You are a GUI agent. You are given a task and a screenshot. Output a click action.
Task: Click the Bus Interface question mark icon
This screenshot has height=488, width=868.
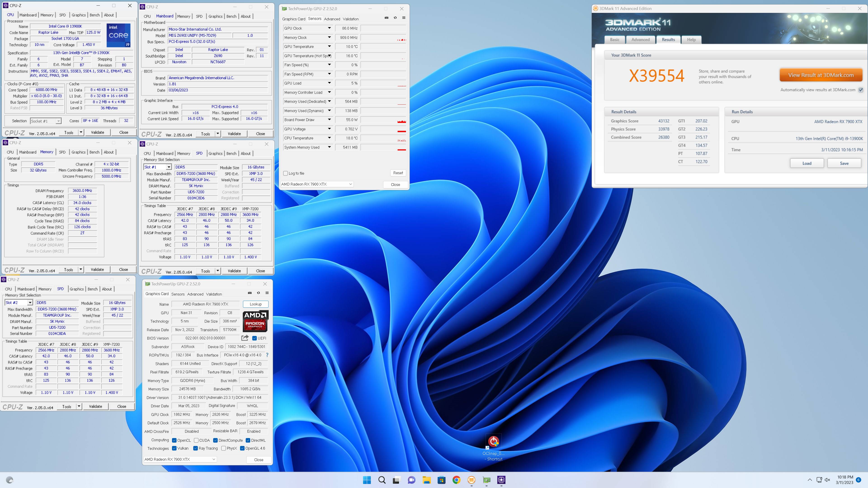pos(267,355)
